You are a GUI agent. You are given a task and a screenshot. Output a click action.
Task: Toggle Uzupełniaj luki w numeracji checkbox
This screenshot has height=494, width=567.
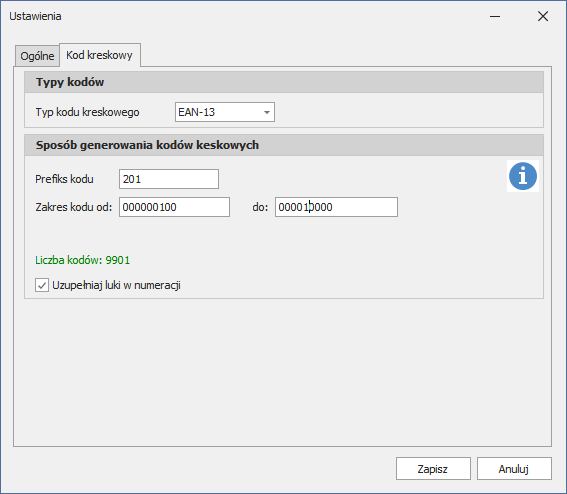coord(42,285)
